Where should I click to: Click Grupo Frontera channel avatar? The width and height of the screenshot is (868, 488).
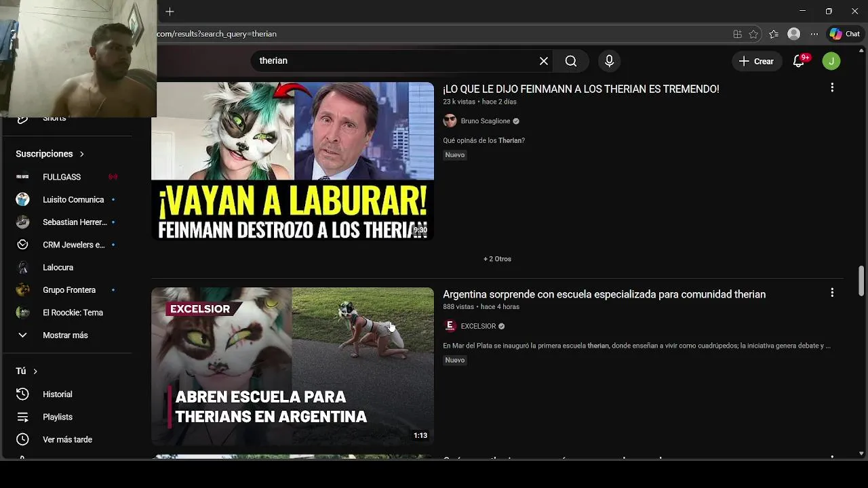(x=22, y=290)
